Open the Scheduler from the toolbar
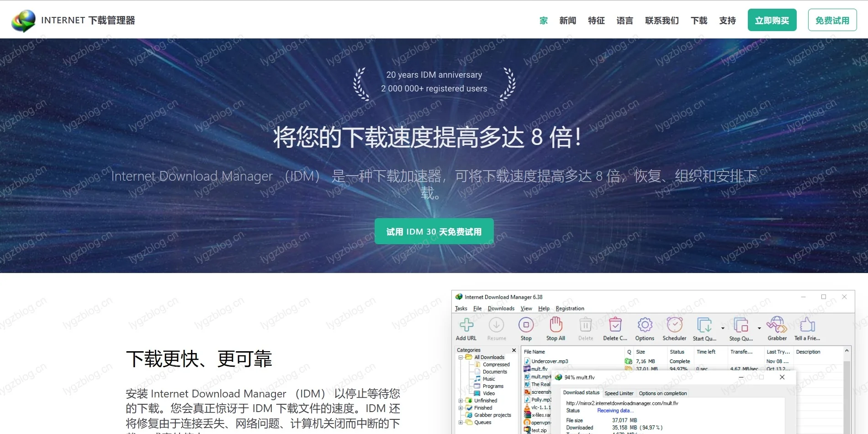This screenshot has height=434, width=868. coord(674,325)
